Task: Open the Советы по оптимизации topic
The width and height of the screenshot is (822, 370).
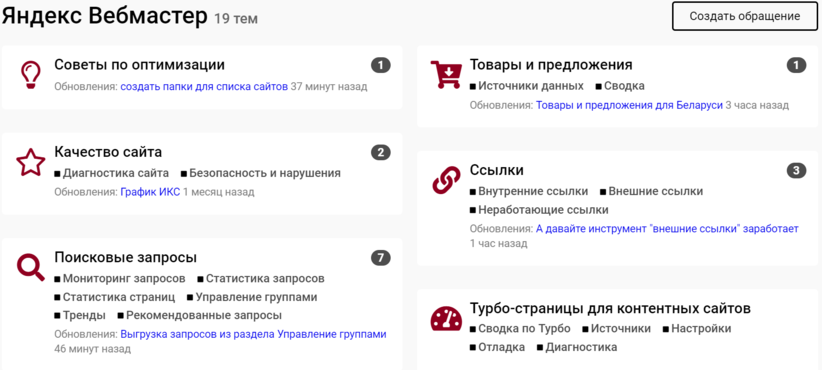Action: coord(139,65)
